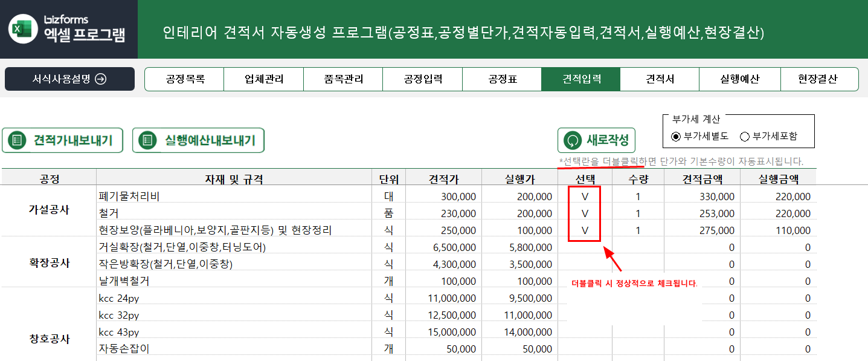
Task: Go to the 공정입력 tab
Action: click(x=423, y=79)
